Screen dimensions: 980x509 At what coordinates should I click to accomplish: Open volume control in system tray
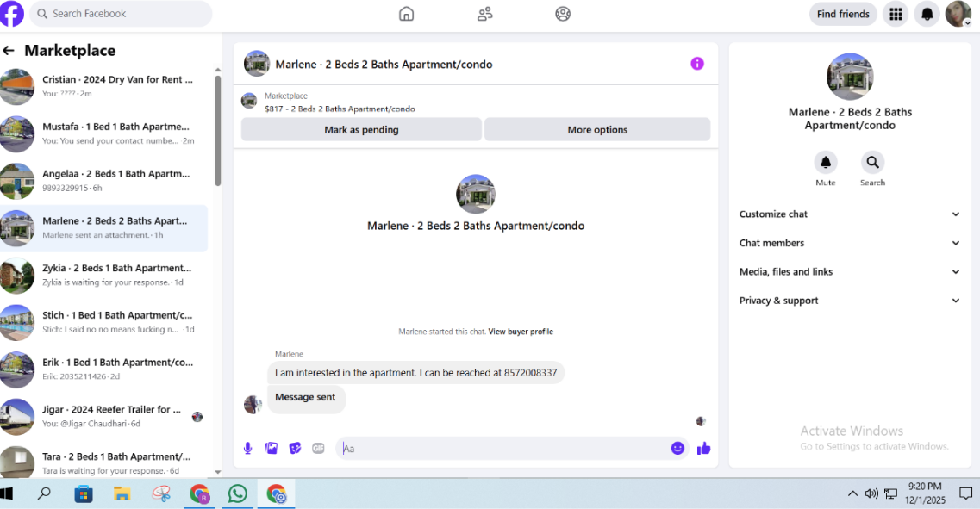coord(871,494)
